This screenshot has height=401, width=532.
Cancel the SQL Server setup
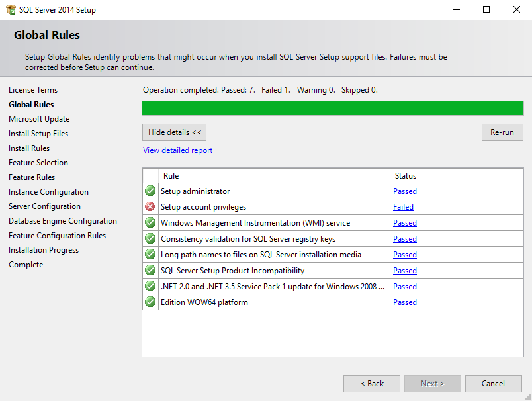[x=493, y=384]
